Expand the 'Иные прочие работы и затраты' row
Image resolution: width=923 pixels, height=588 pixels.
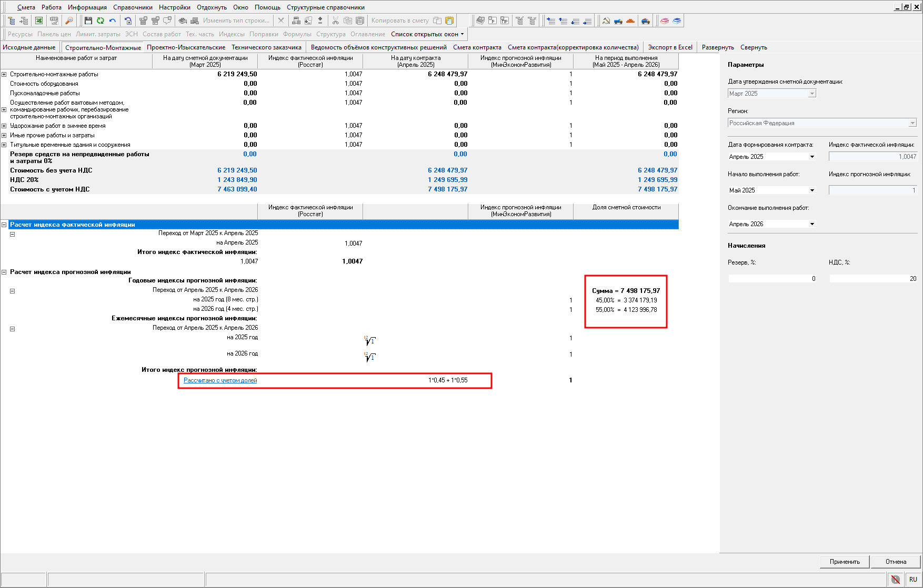click(4, 136)
